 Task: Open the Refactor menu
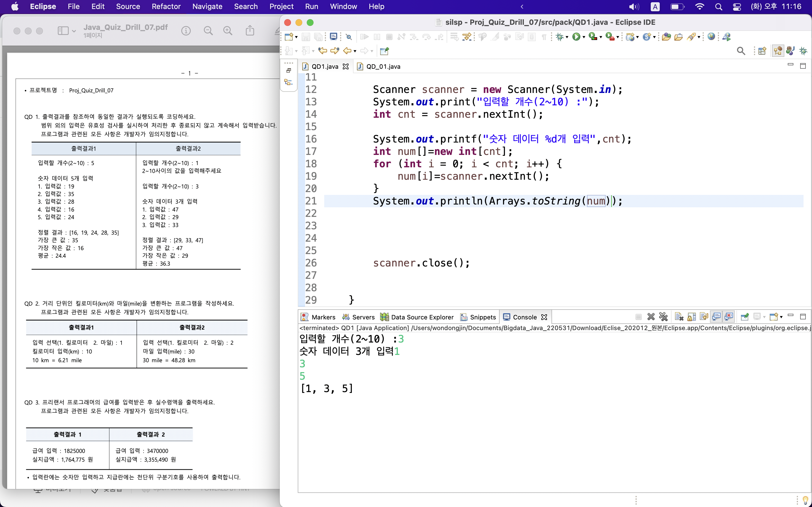pos(166,6)
